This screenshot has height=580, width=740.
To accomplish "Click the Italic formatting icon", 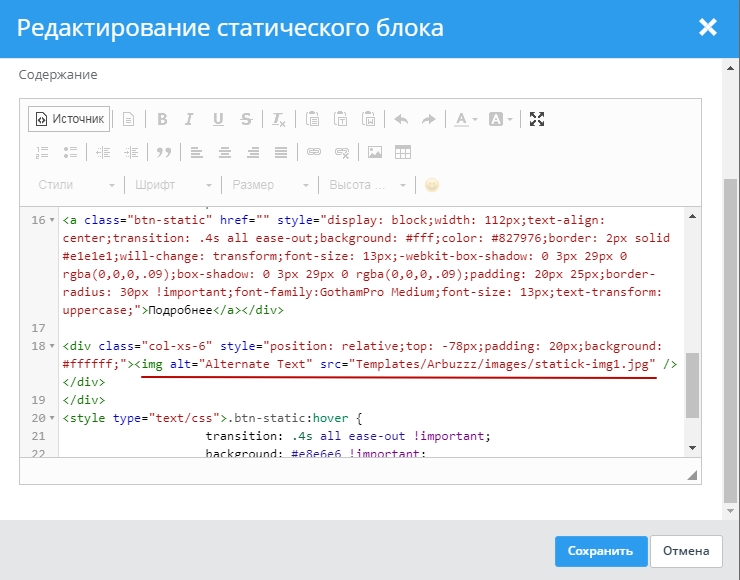I will pos(189,119).
